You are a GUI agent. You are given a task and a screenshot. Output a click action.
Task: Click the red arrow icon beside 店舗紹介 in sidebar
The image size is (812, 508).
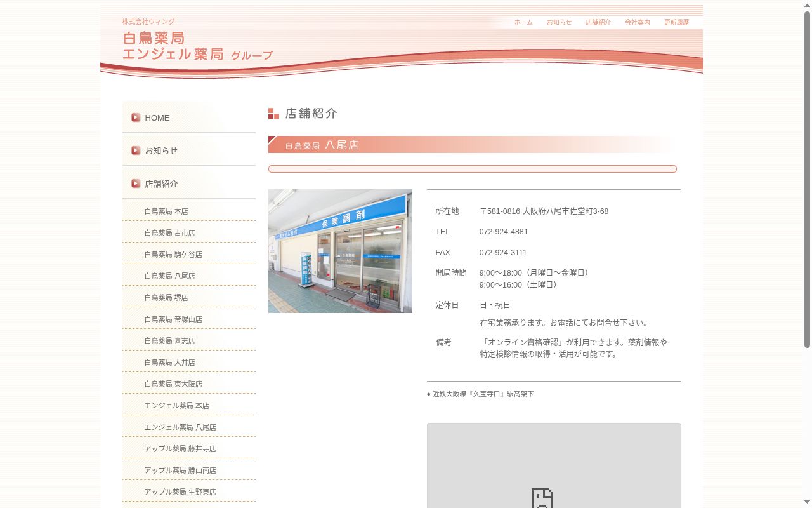136,184
